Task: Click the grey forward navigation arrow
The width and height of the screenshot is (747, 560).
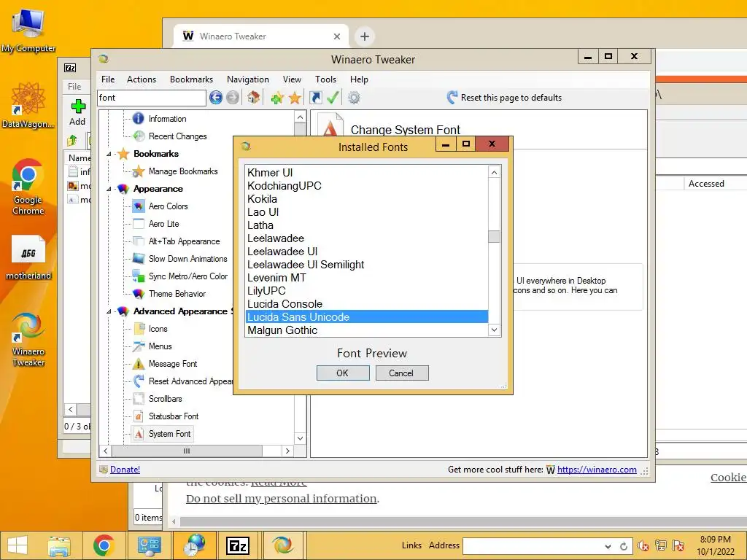Action: click(x=233, y=98)
